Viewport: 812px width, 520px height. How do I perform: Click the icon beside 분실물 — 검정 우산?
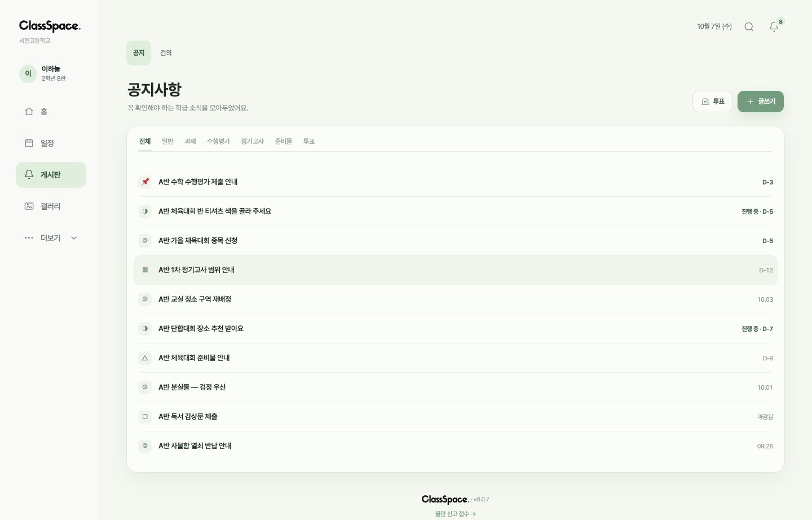point(145,387)
